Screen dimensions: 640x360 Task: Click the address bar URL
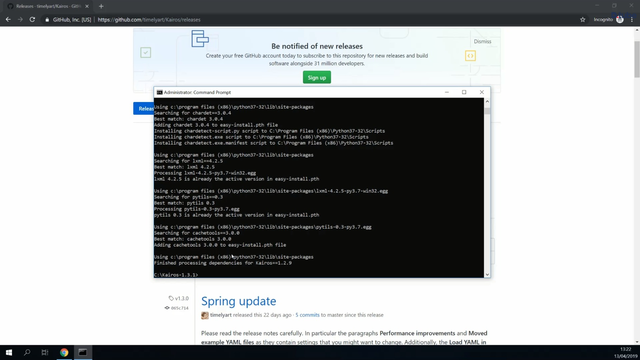tap(149, 20)
